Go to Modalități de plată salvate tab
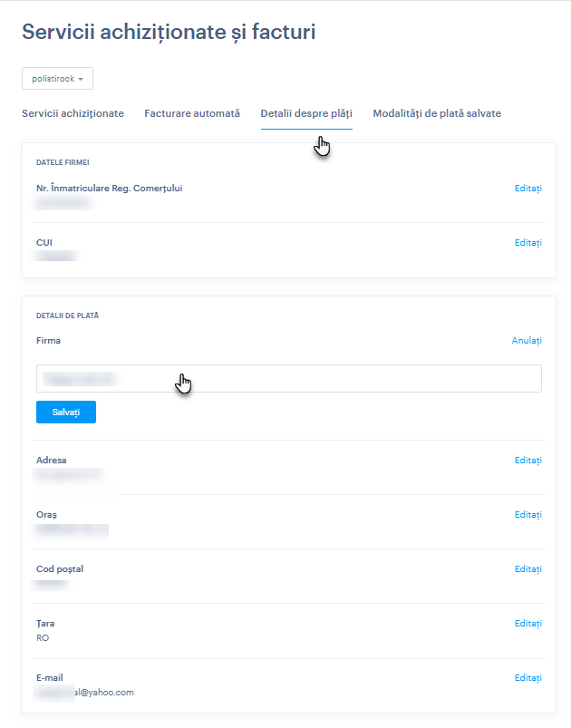The height and width of the screenshot is (728, 571). (437, 113)
